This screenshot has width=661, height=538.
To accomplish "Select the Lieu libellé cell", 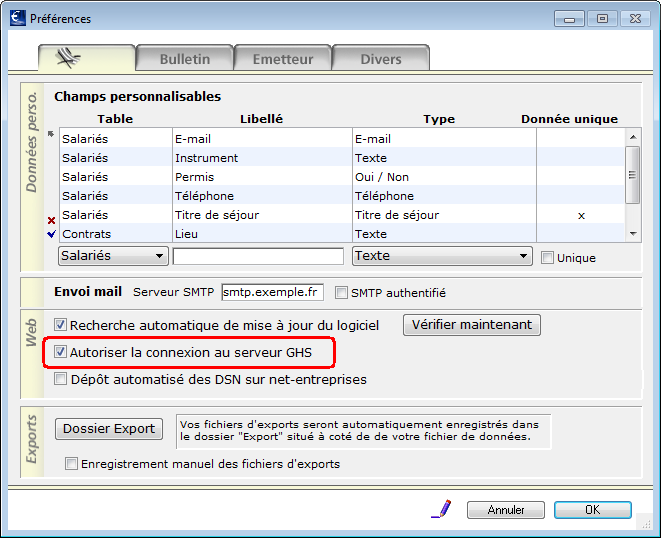I will tap(262, 234).
